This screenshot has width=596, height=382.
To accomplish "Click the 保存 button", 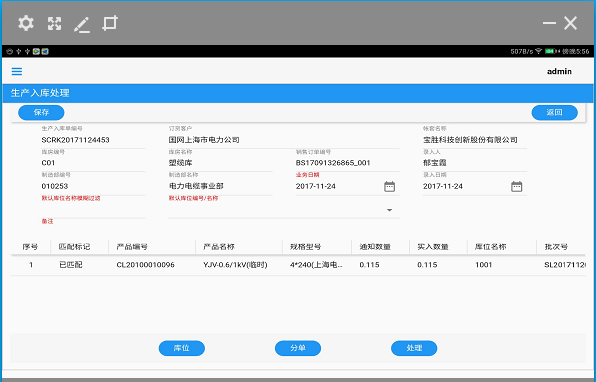I will click(41, 113).
